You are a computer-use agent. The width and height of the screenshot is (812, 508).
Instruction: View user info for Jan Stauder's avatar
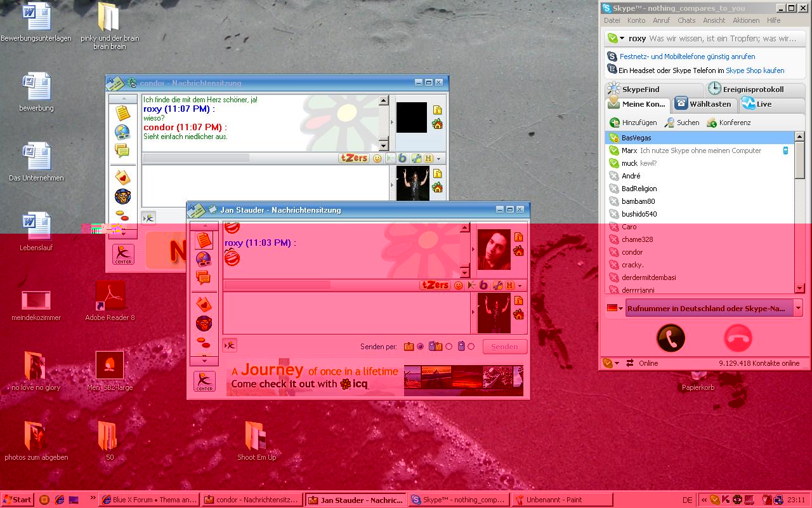tap(518, 237)
